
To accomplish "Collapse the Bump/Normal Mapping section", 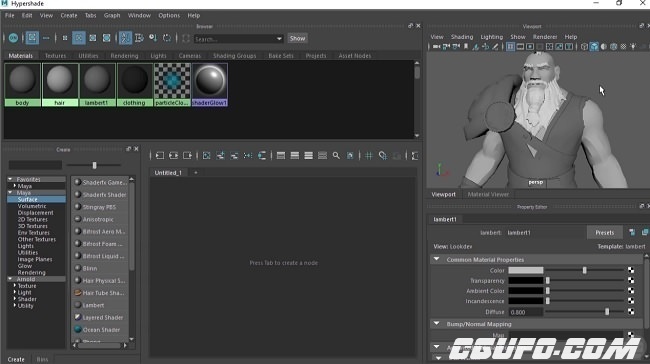I will pyautogui.click(x=437, y=324).
